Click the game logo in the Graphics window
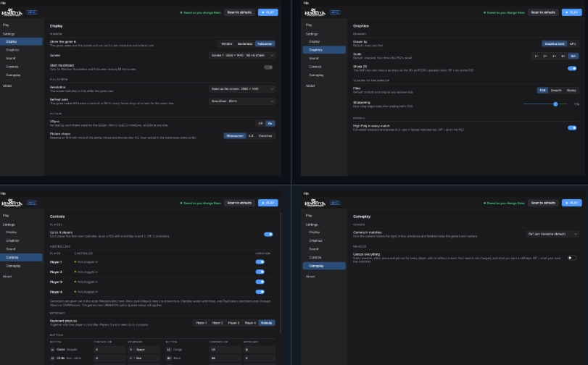The height and width of the screenshot is (365, 588). click(315, 12)
